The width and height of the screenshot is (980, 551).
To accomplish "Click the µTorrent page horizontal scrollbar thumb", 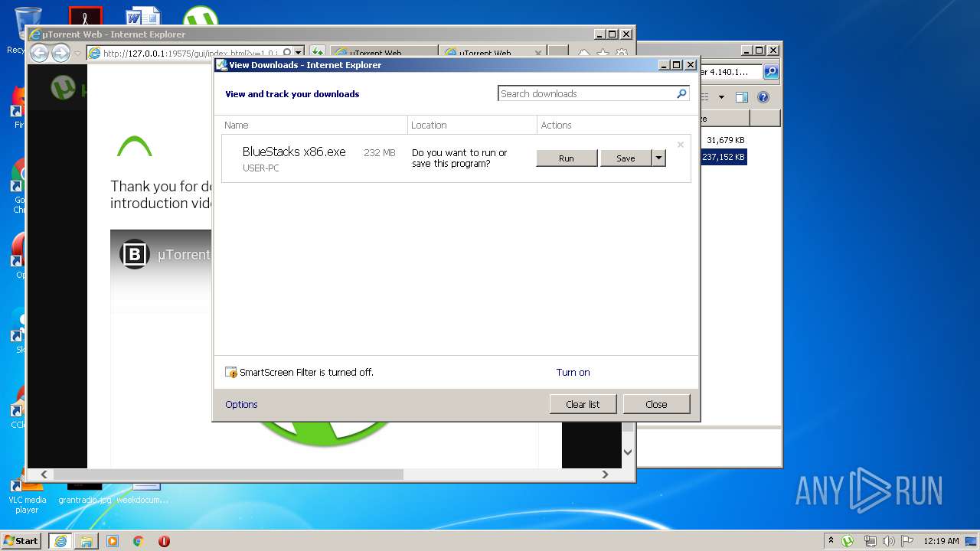I will (x=228, y=474).
